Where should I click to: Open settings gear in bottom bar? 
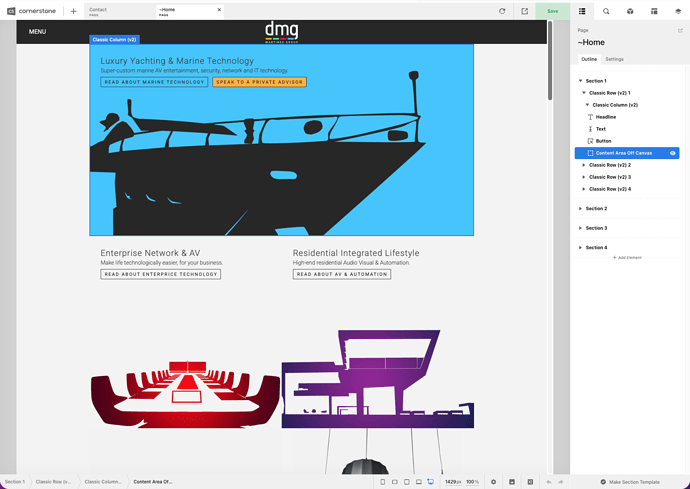(493, 482)
